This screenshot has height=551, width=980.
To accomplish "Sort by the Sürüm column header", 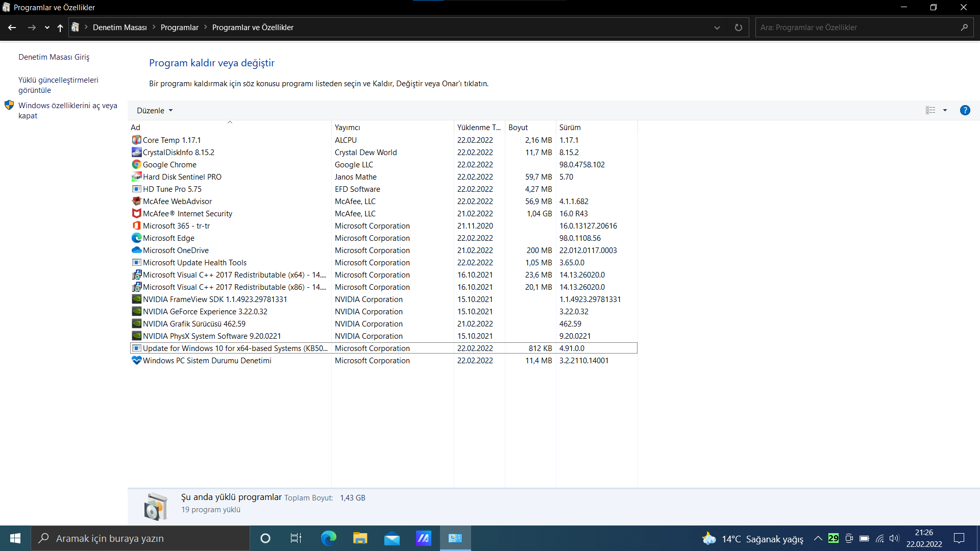I will (597, 127).
